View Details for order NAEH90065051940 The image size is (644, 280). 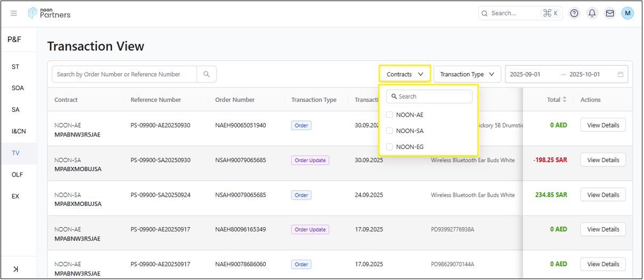602,125
